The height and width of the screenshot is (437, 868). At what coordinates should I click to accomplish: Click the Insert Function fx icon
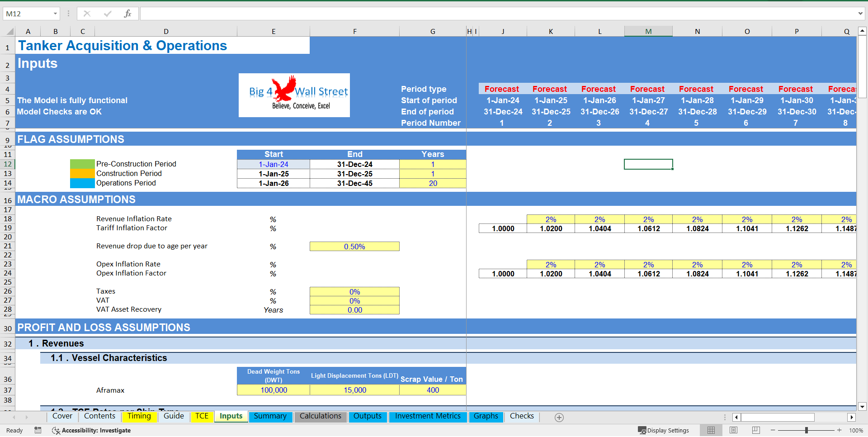[x=127, y=14]
